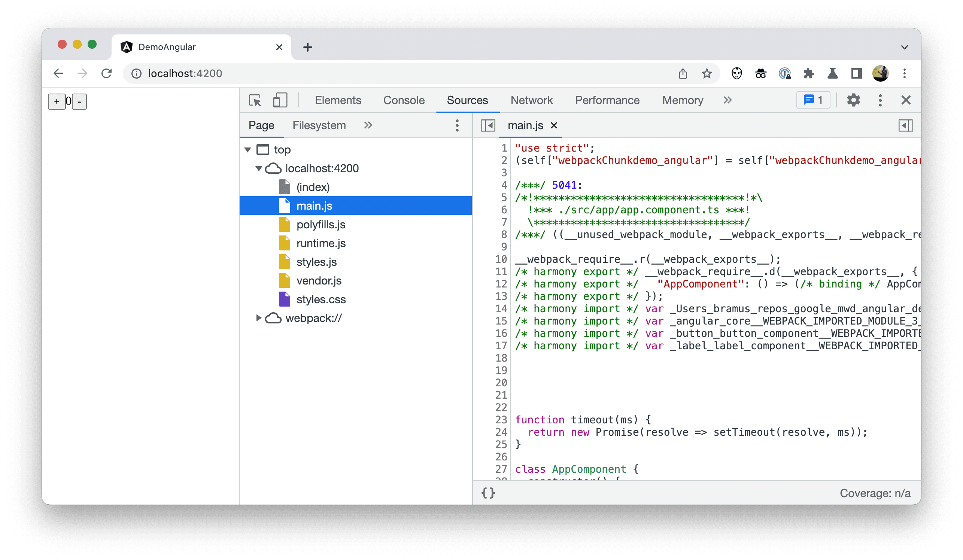Click the Elements panel tab
The height and width of the screenshot is (560, 963).
coord(337,100)
